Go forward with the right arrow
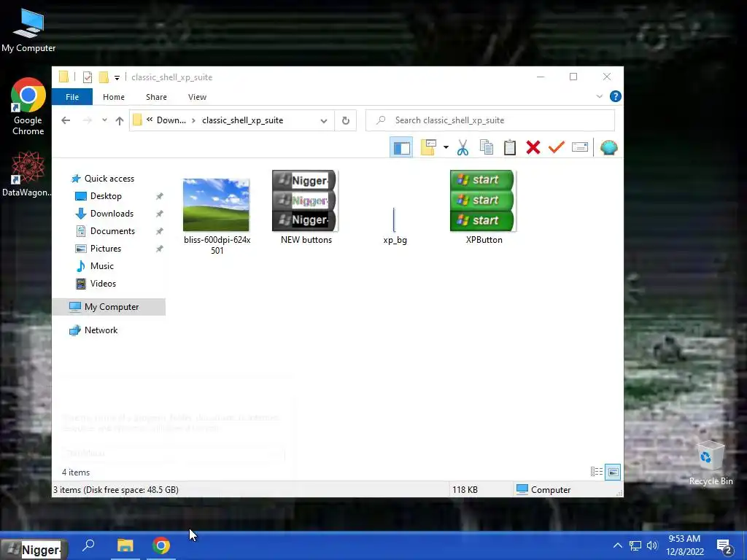Viewport: 747px width, 560px height. pos(88,120)
